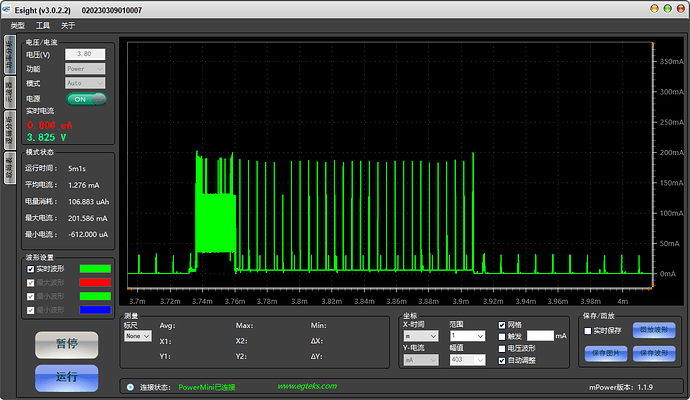Open the 标尺 ruler dropdown showing None
Screen dimensions: 690x400
point(137,337)
